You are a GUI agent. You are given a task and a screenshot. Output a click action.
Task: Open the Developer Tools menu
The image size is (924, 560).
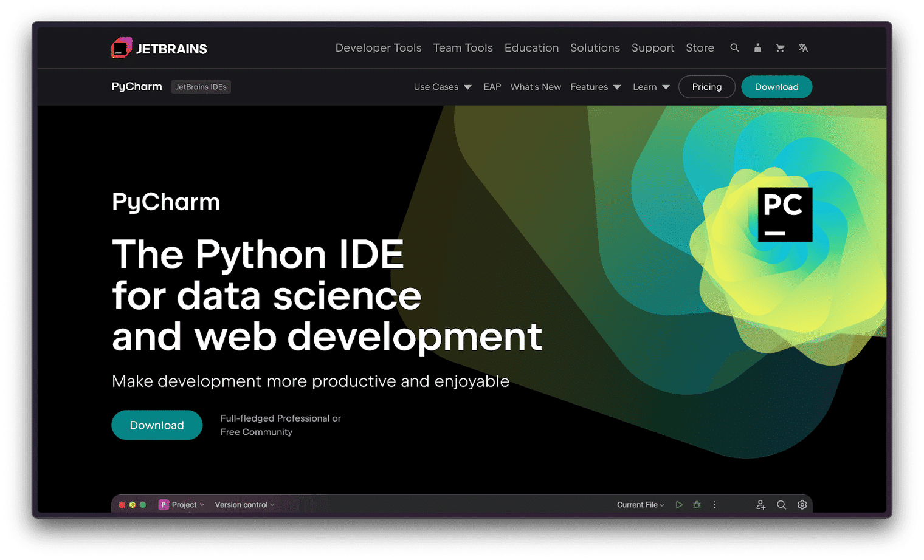point(378,47)
